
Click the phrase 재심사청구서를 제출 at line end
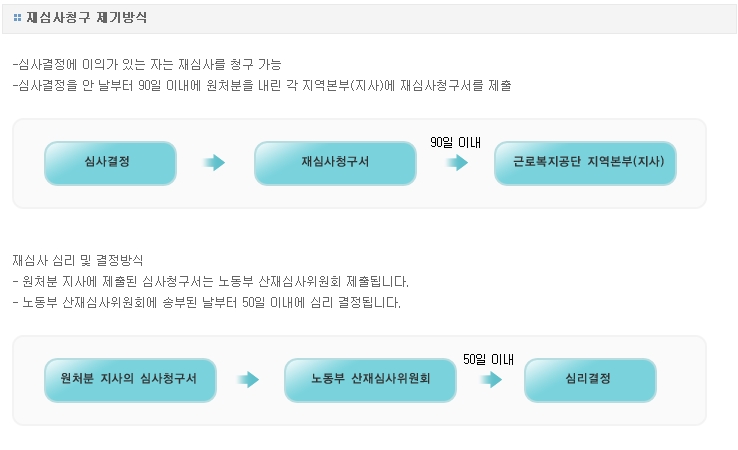pos(456,85)
